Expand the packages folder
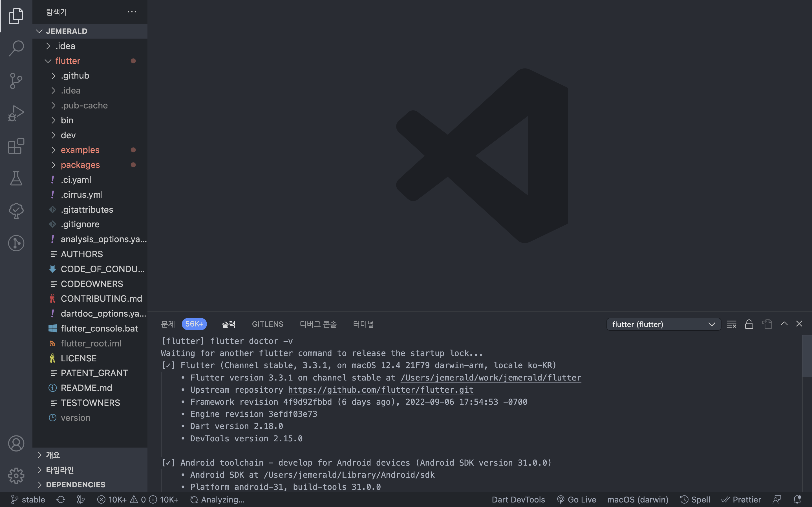This screenshot has height=507, width=812. point(80,165)
